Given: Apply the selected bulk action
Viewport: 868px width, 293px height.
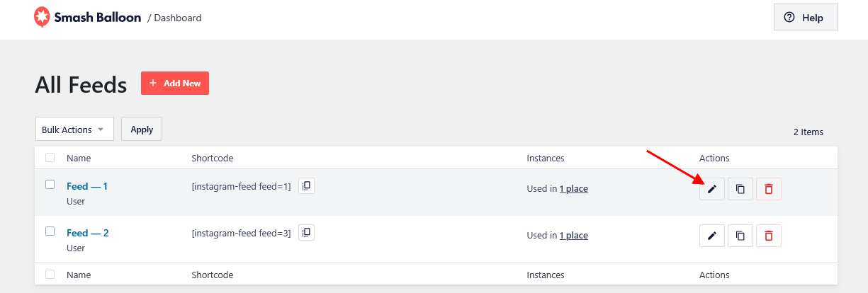Looking at the screenshot, I should [142, 130].
